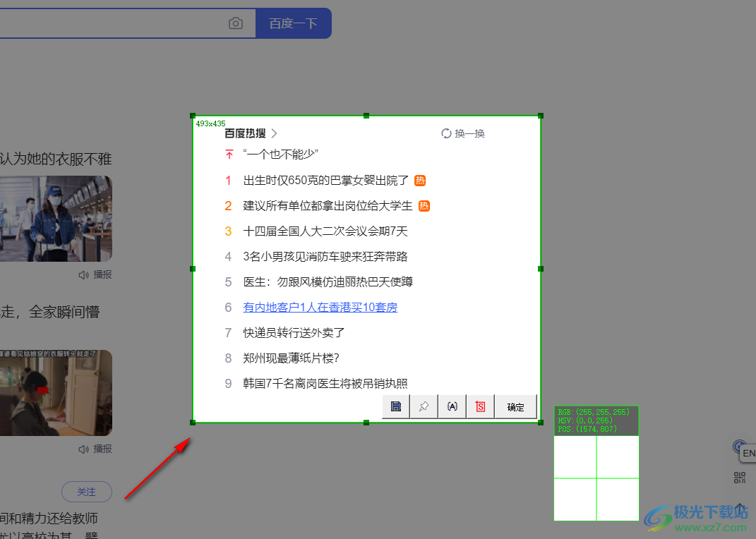Click rank number 5 in the hot list

pos(228,282)
